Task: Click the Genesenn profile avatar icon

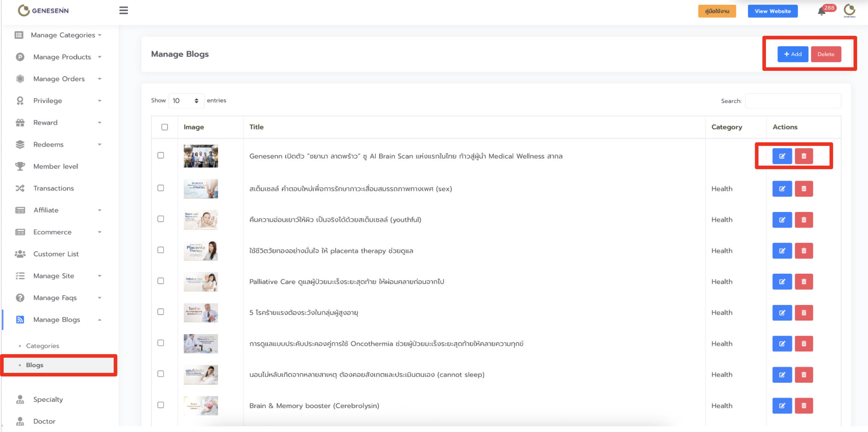Action: (x=849, y=10)
